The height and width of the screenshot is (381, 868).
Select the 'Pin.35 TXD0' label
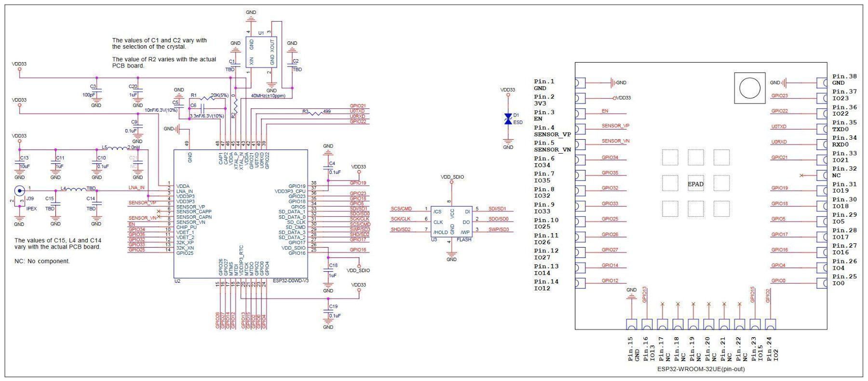(845, 126)
